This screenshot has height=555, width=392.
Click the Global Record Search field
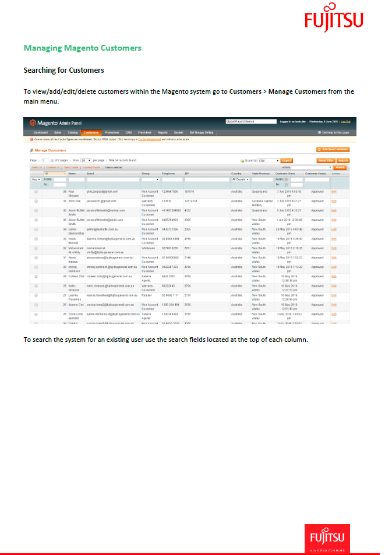pyautogui.click(x=251, y=121)
